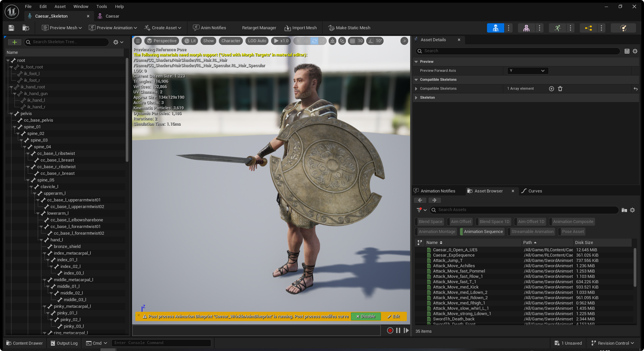Viewport: 644px width, 351px height.
Task: Click the Make Static Mesh button
Action: pos(349,28)
